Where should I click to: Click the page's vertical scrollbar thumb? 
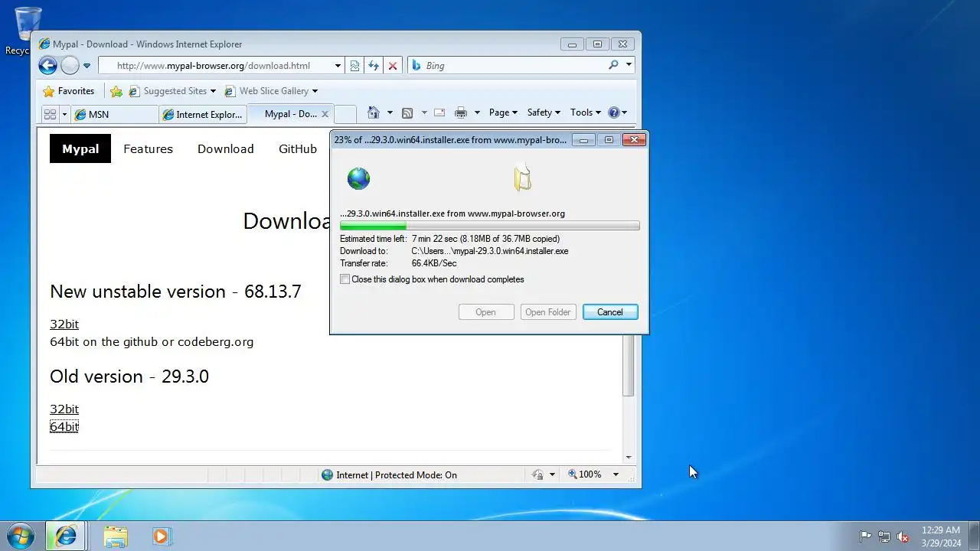click(629, 365)
